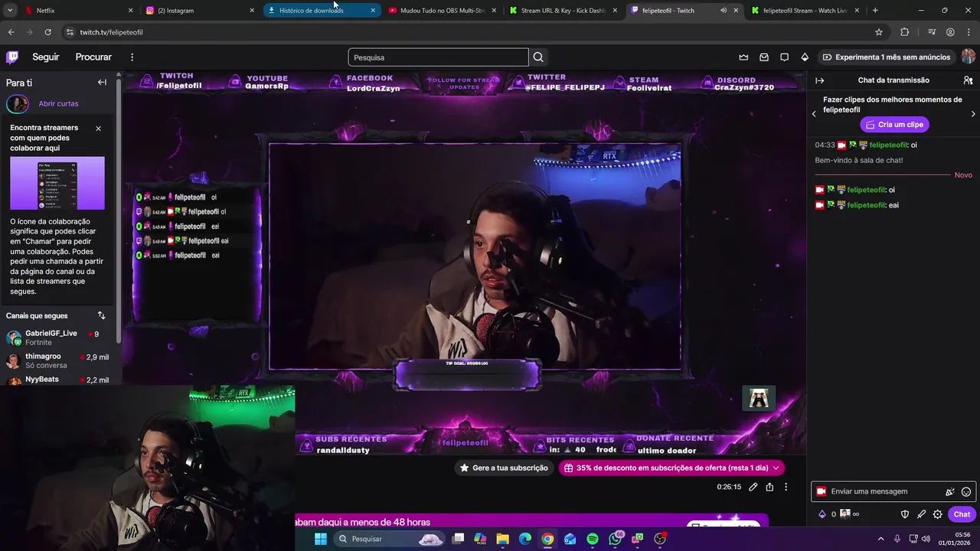This screenshot has width=980, height=551.
Task: Open the Twitch home logo
Action: pyautogui.click(x=12, y=57)
